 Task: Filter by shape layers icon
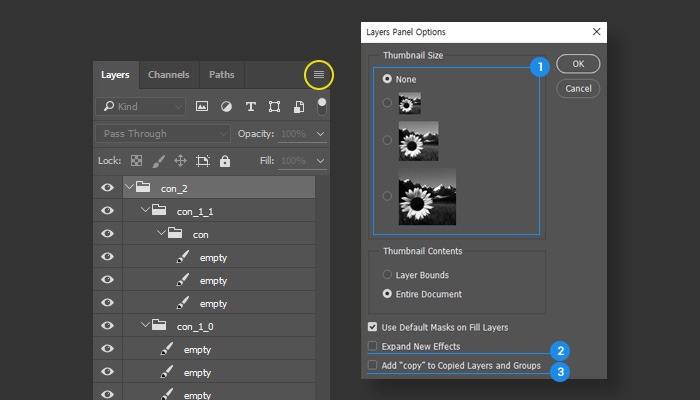point(275,106)
